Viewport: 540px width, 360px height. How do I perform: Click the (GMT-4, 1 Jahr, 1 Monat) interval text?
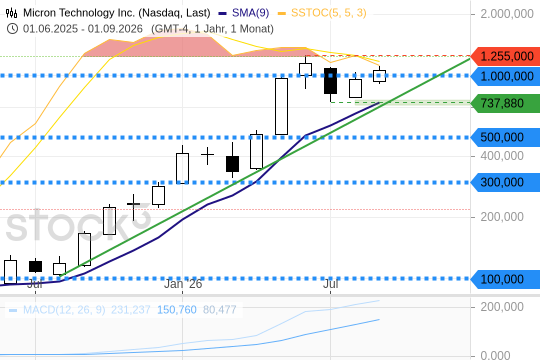tap(212, 29)
